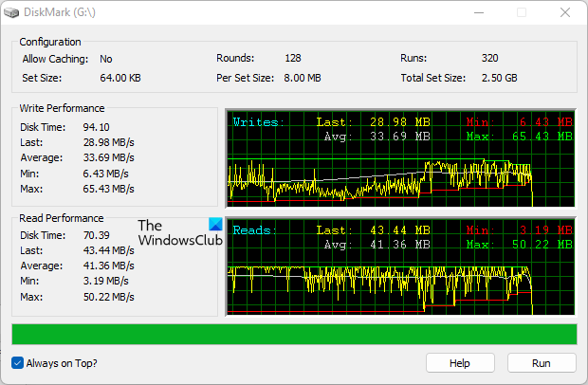Click the DiskMark (G:\) window title

60,12
